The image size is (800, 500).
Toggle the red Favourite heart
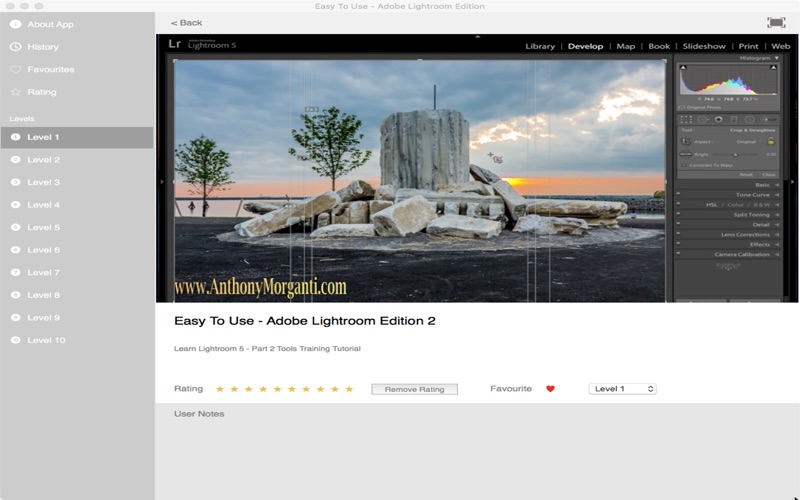tap(550, 389)
